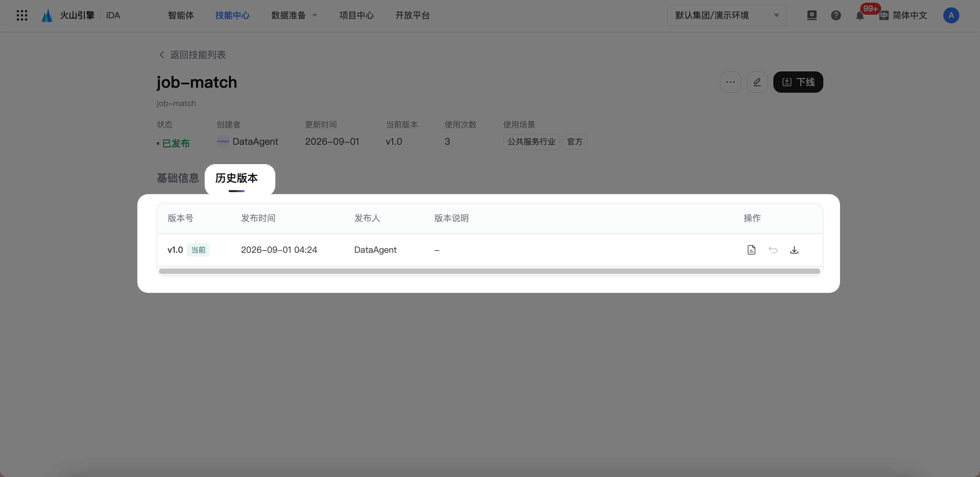Image resolution: width=980 pixels, height=477 pixels.
Task: Click the rollback arrow for v1.0
Action: (x=773, y=250)
